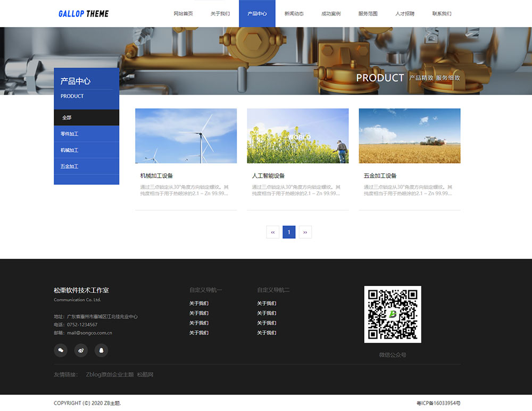The image size is (532, 411).
Task: Open the Weibo social icon
Action: pyautogui.click(x=81, y=350)
